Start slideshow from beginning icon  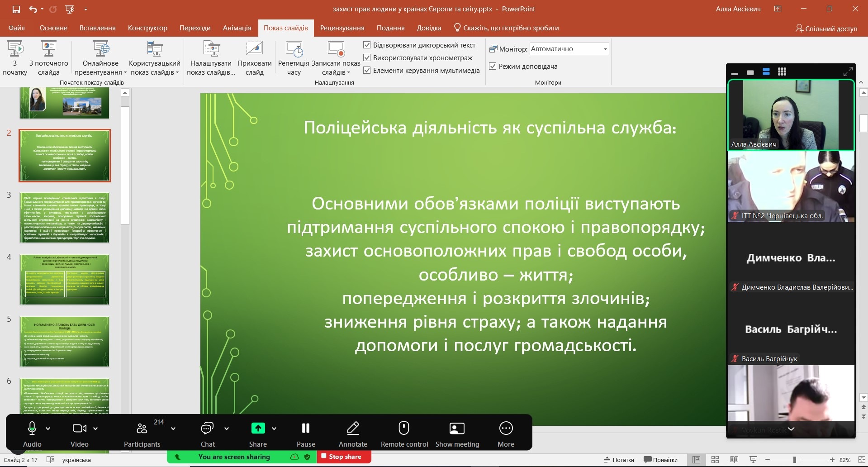click(15, 49)
